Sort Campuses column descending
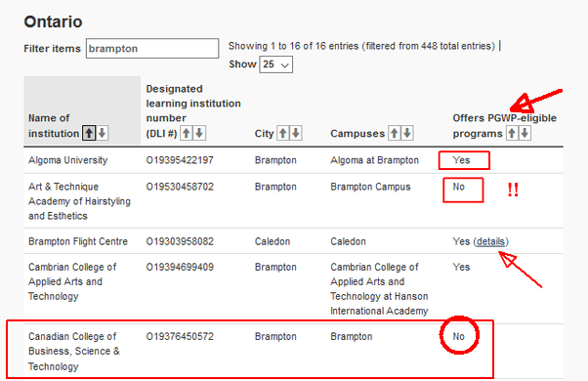 point(407,133)
